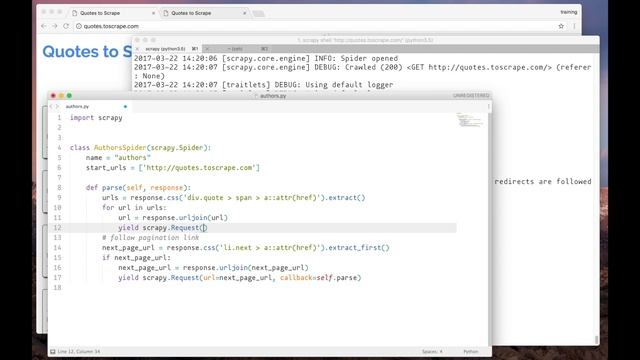Click the training profile label in Chrome

pyautogui.click(x=569, y=12)
